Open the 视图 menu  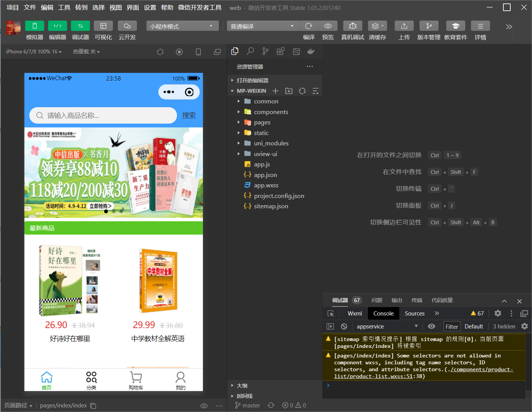coord(116,8)
